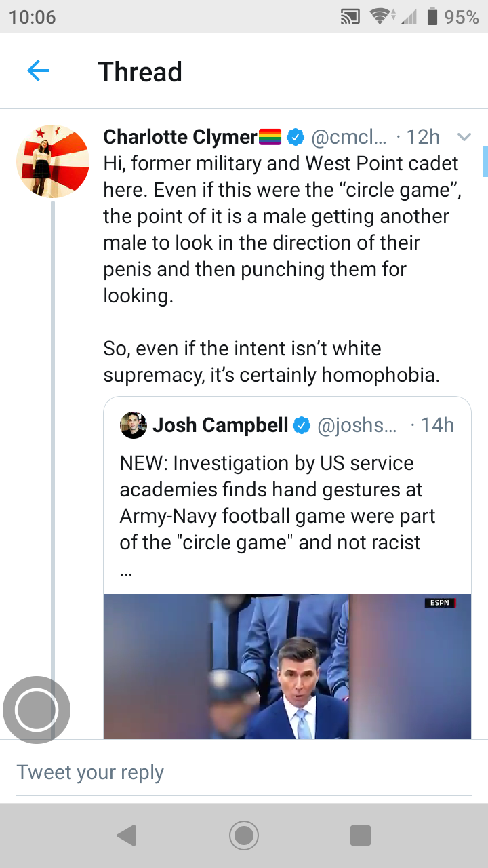Tap the blue scrollbar indicator

click(485, 161)
